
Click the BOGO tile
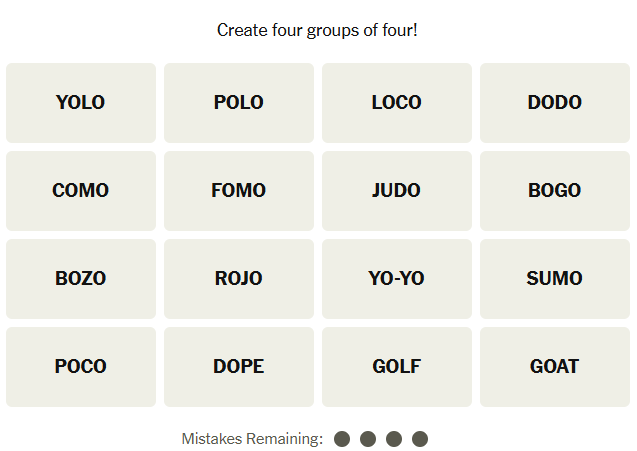[555, 191]
